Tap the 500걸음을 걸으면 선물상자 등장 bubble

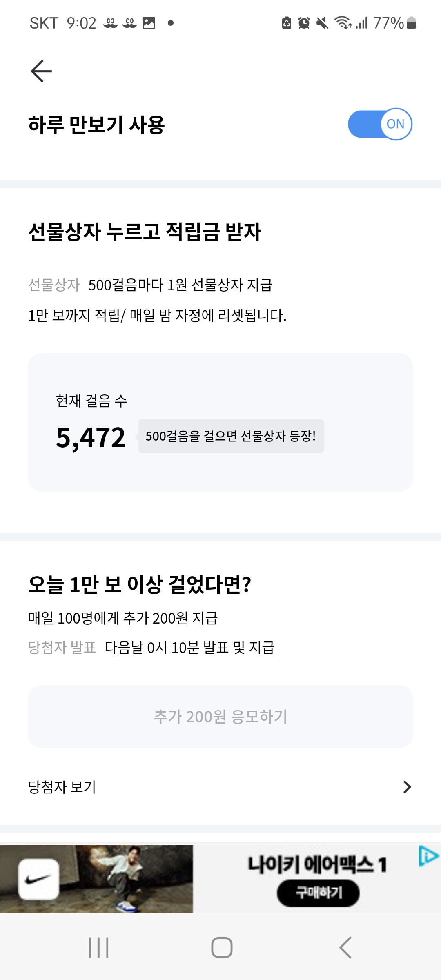(x=231, y=436)
